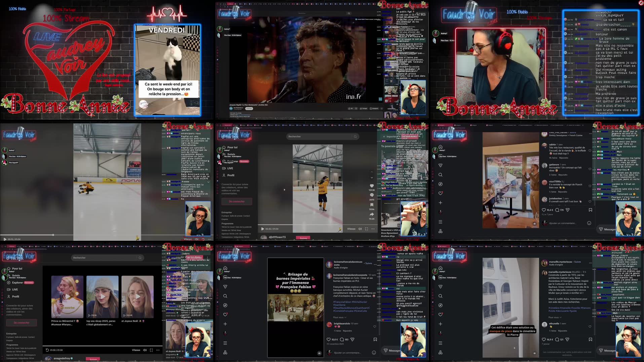Follow djhffftvavr73 via the Suivre button
This screenshot has height=362, width=644.
pyautogui.click(x=303, y=238)
